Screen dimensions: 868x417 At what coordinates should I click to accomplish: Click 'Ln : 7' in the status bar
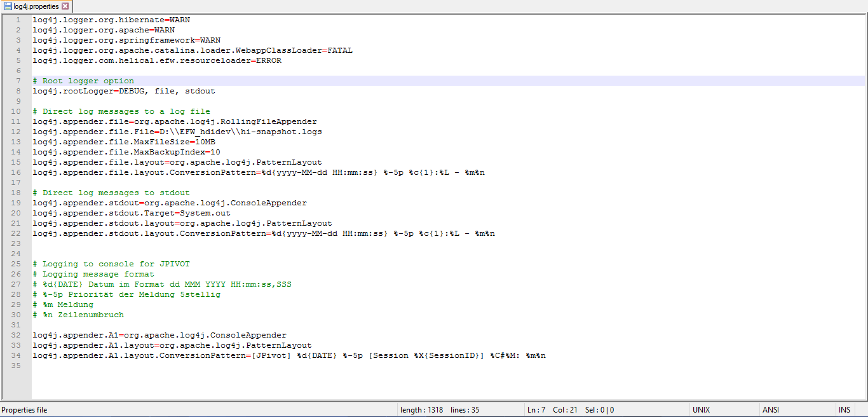[536, 410]
